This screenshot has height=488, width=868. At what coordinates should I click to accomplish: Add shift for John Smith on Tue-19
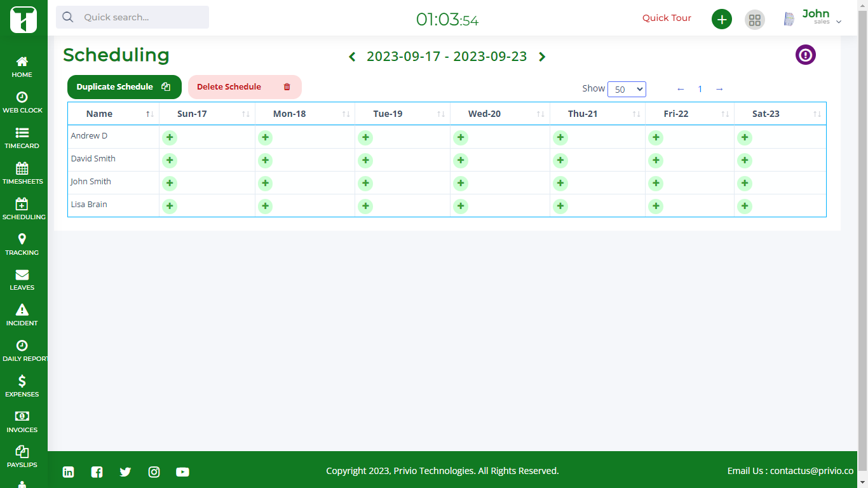(x=365, y=184)
